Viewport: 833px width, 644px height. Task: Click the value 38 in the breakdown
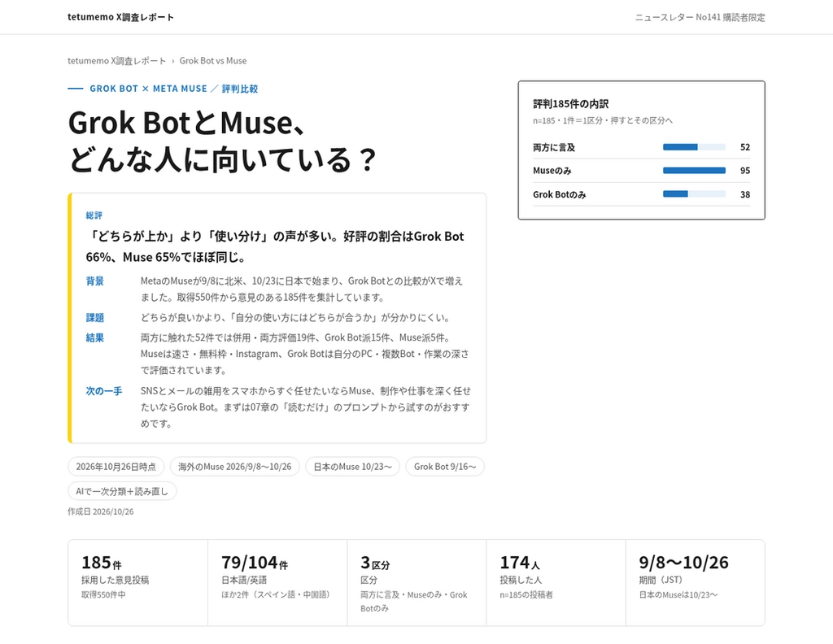click(745, 194)
